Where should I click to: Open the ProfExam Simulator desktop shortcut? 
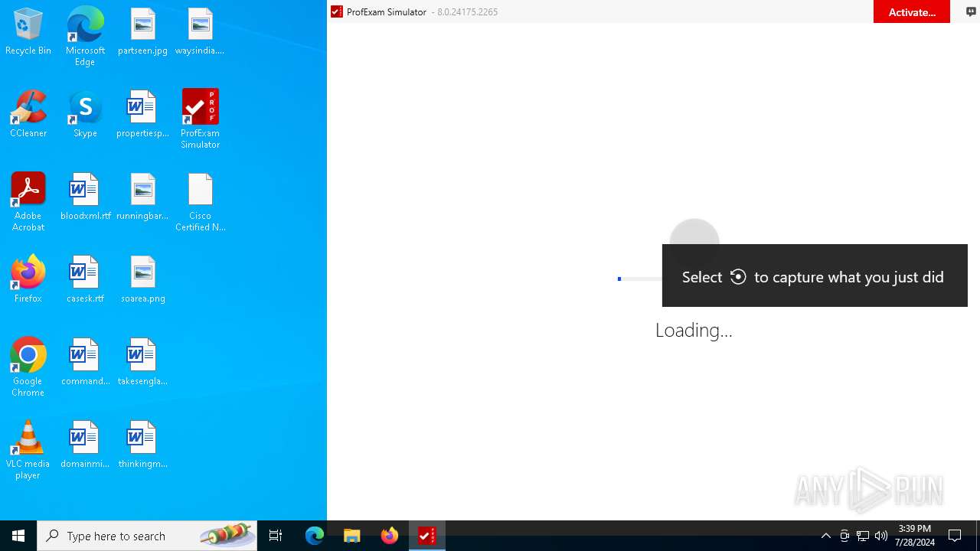[200, 119]
